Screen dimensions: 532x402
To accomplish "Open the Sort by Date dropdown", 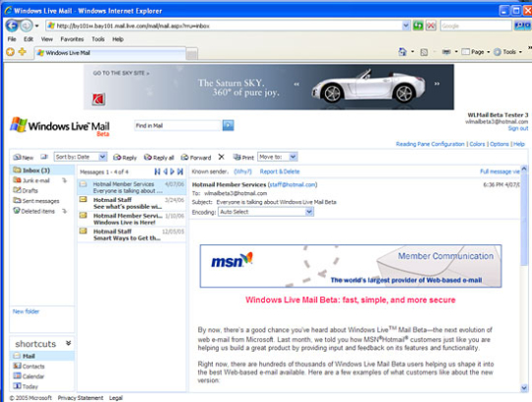I will tap(81, 157).
